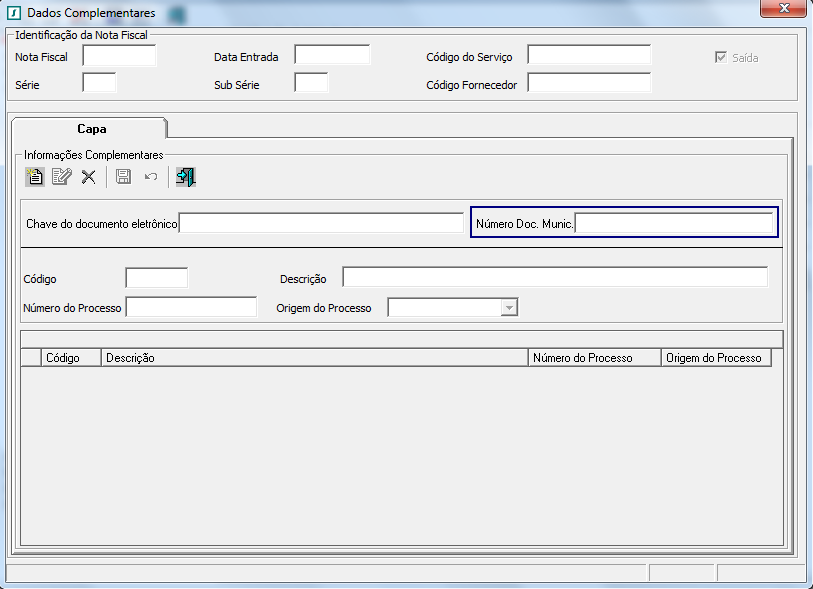
Task: Expand the Origem do Processo dropdown
Action: (509, 308)
